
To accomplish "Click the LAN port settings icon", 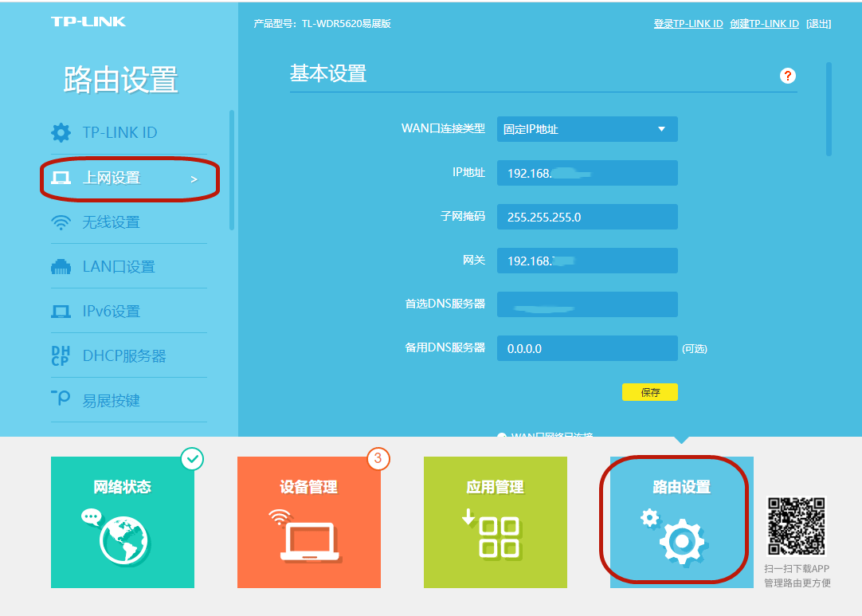I will tap(61, 268).
